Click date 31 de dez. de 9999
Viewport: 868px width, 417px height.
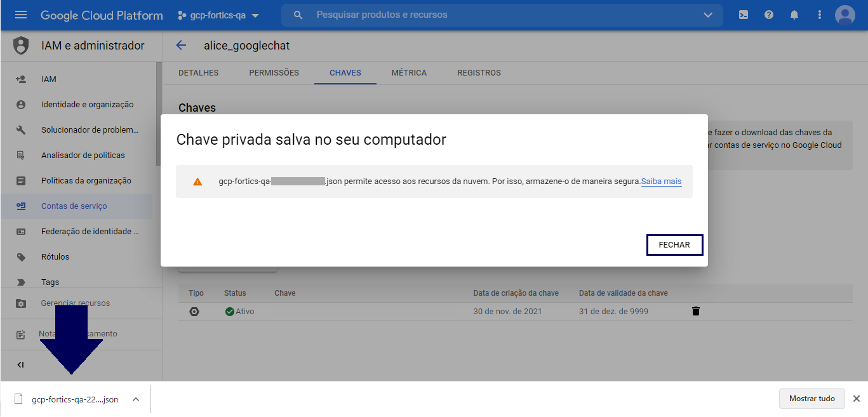(x=613, y=312)
